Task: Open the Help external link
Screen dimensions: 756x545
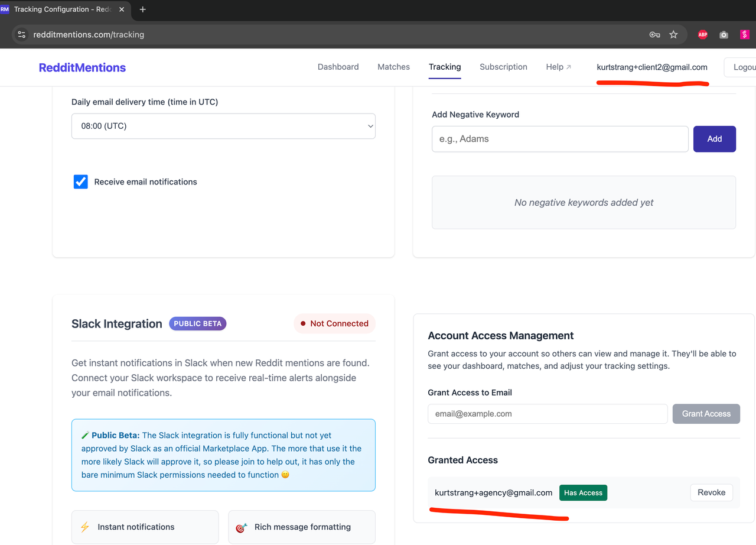Action: click(x=559, y=67)
